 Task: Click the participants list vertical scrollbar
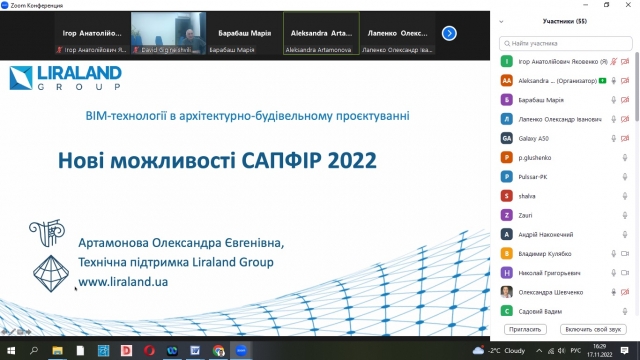pos(637,87)
